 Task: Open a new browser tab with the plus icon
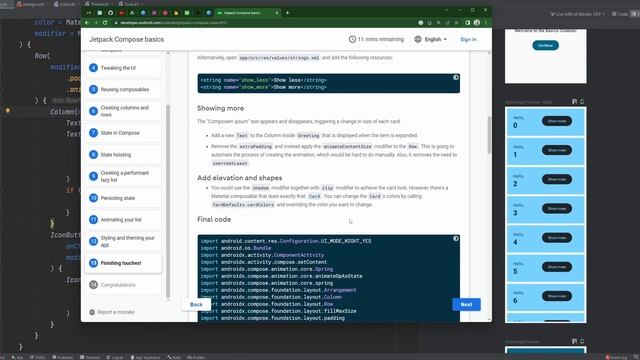287,13
